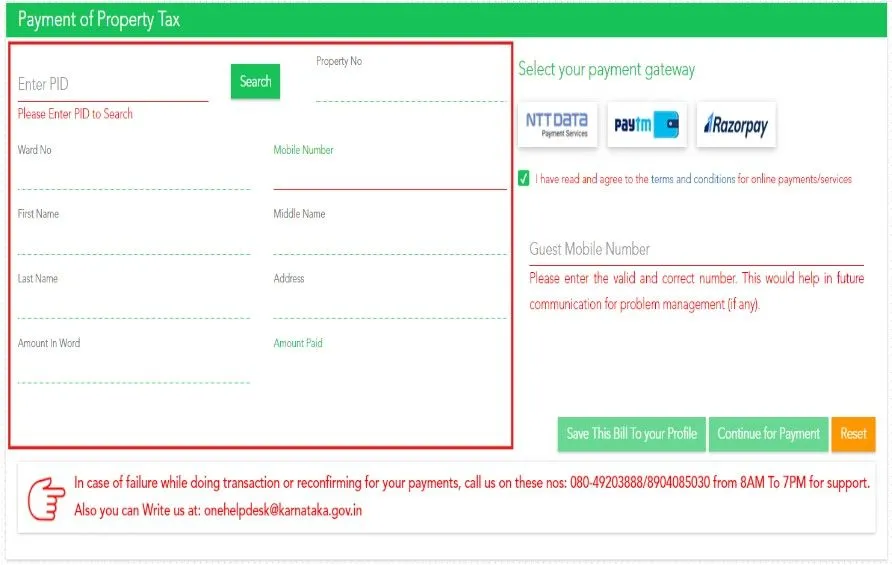Screen dimensions: 892x565
Task: Click the Guest Mobile Number field
Action: coord(695,250)
